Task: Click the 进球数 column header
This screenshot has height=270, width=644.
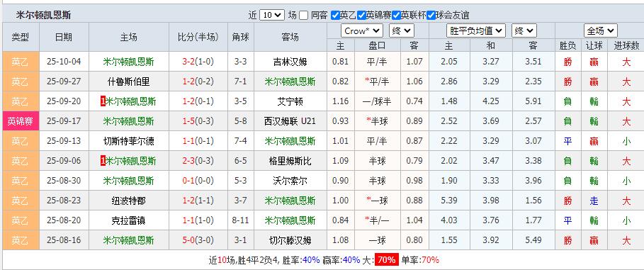Action: click(x=626, y=45)
